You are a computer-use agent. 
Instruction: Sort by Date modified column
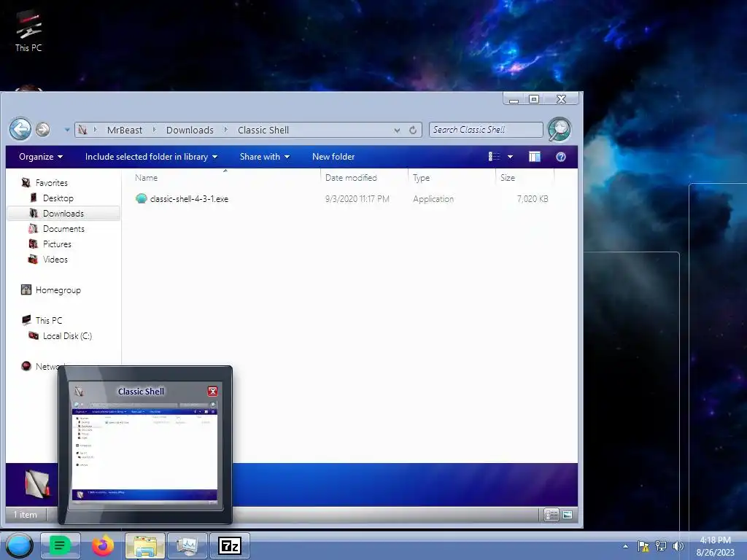point(351,178)
